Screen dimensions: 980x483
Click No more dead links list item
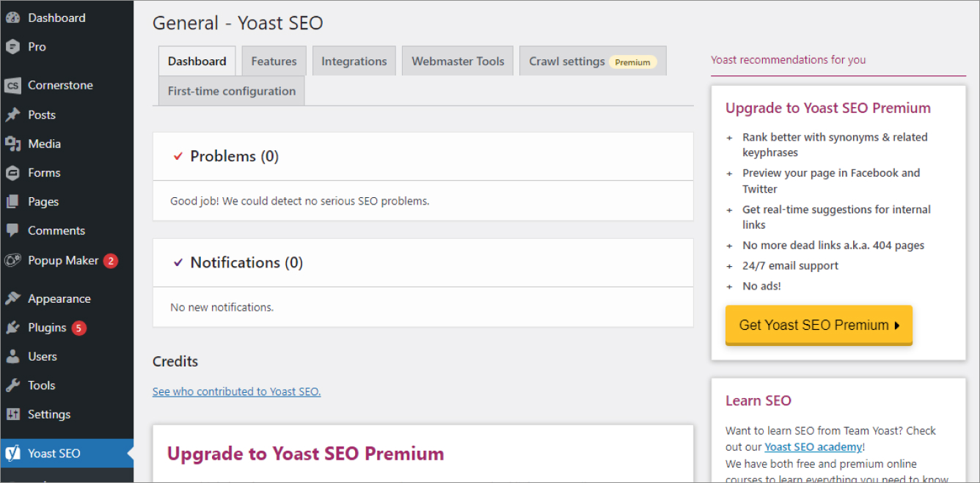point(833,246)
